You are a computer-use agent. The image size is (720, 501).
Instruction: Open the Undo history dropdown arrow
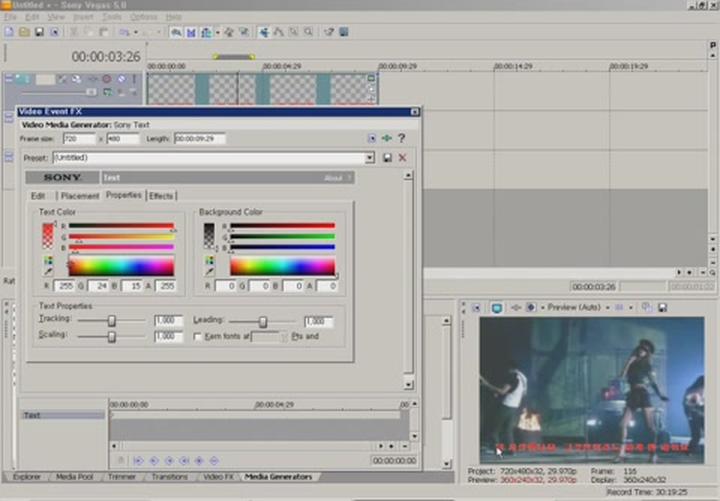pos(136,32)
